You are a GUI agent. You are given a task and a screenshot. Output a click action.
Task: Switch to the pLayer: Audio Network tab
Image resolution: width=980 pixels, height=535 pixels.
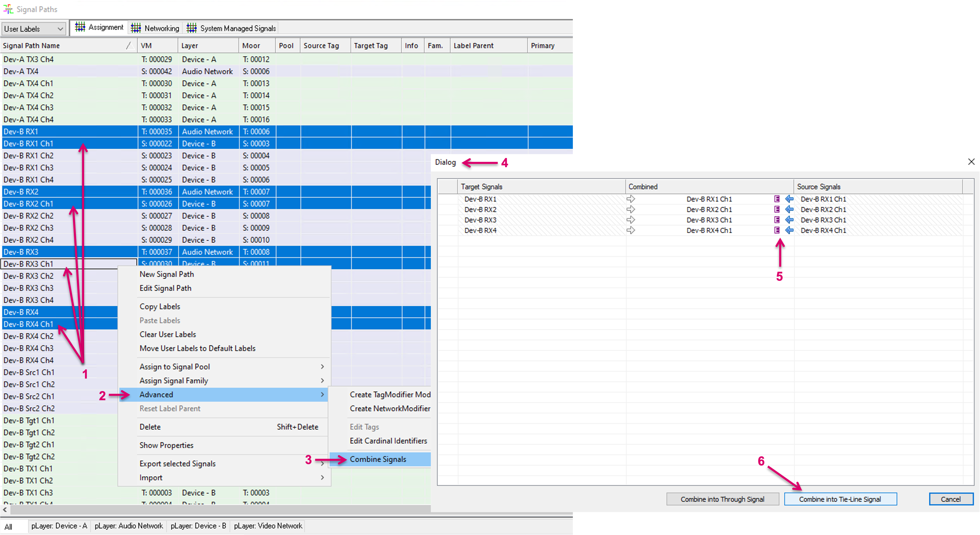(129, 526)
